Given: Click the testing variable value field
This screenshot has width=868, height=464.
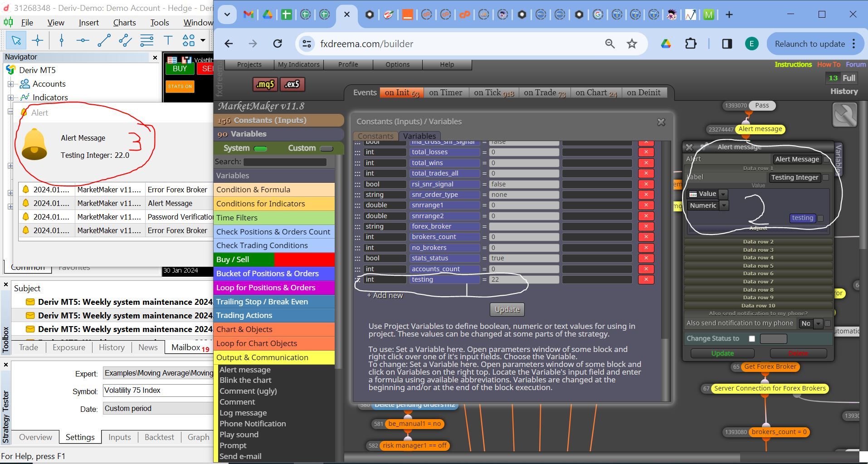Looking at the screenshot, I should pos(524,279).
